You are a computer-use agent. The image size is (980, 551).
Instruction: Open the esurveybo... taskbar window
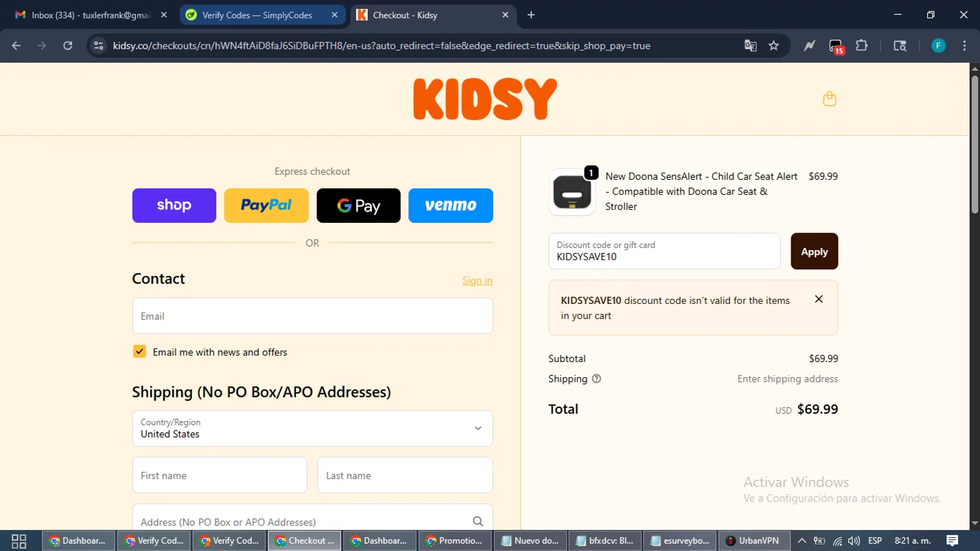tap(680, 541)
